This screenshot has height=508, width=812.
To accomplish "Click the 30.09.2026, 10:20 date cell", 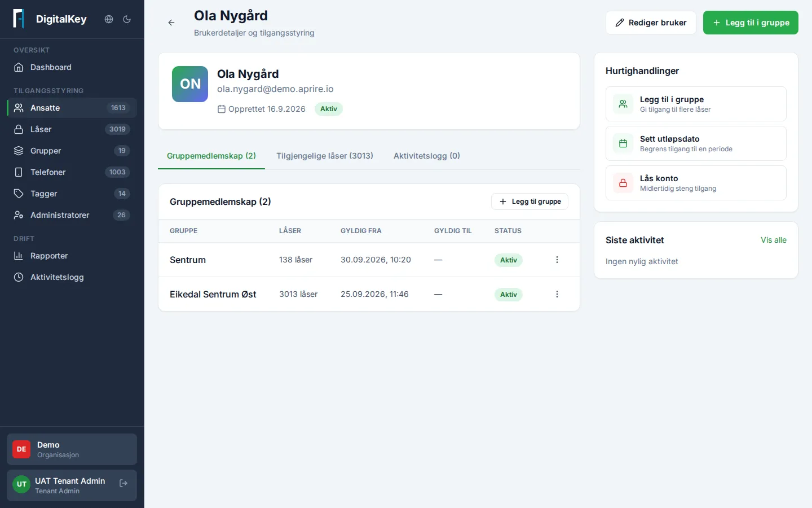I will [x=376, y=260].
